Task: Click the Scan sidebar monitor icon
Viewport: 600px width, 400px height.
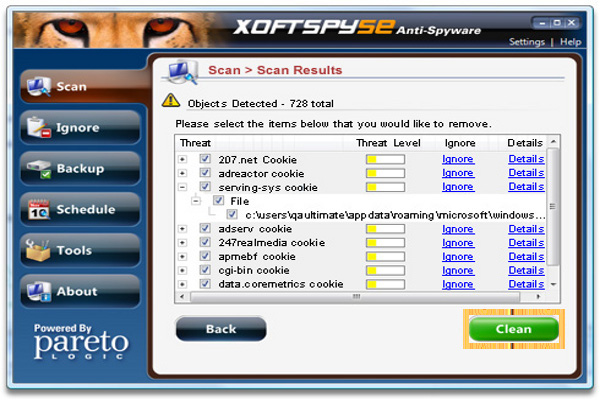Action: pyautogui.click(x=39, y=87)
